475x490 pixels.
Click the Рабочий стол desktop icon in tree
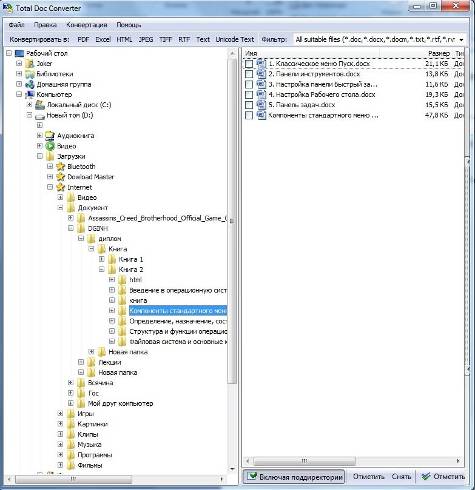tap(20, 53)
